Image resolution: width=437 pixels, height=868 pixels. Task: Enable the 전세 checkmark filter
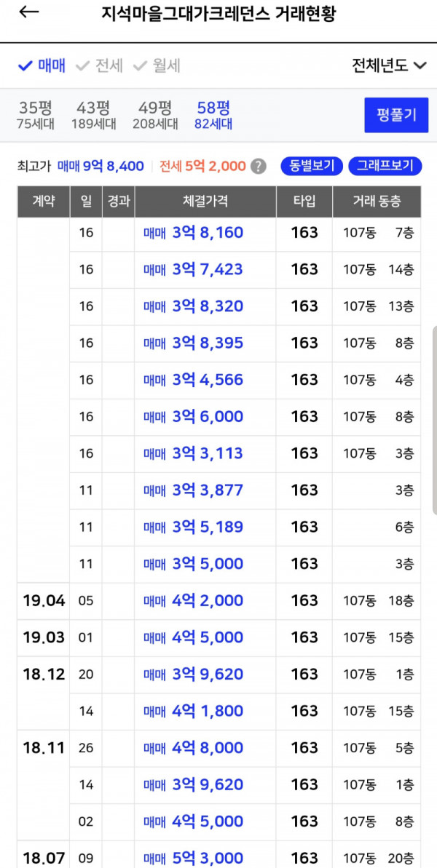99,66
